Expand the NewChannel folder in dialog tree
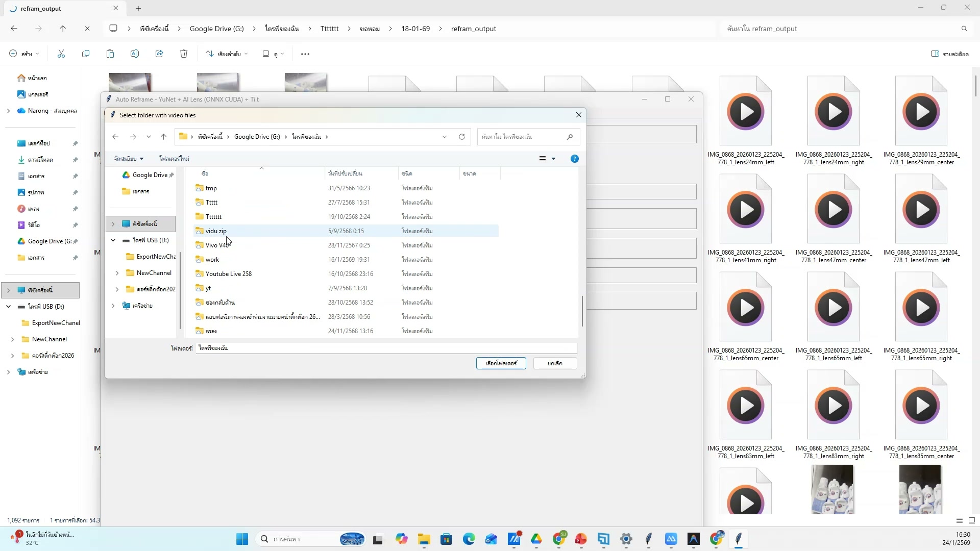 click(x=117, y=273)
